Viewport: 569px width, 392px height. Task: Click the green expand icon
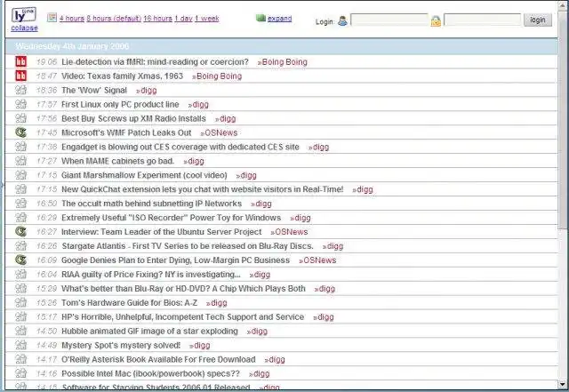click(x=260, y=18)
